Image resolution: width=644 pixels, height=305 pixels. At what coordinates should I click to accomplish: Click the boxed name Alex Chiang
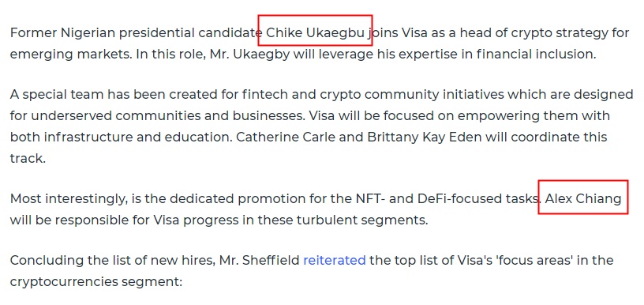(x=583, y=198)
